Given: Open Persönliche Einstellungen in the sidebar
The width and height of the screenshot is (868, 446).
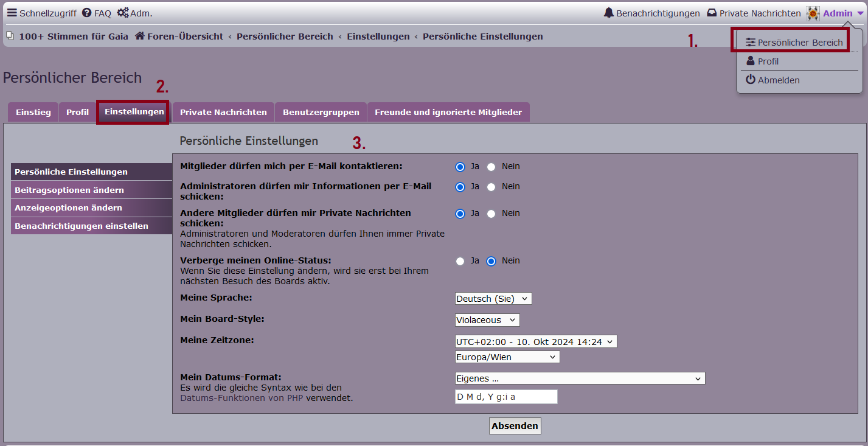Looking at the screenshot, I should tap(92, 172).
